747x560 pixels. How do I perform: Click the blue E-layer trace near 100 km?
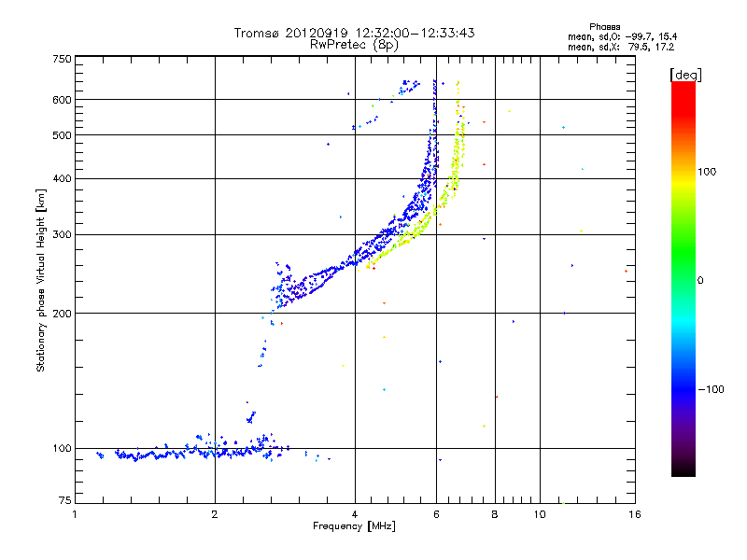[190, 452]
